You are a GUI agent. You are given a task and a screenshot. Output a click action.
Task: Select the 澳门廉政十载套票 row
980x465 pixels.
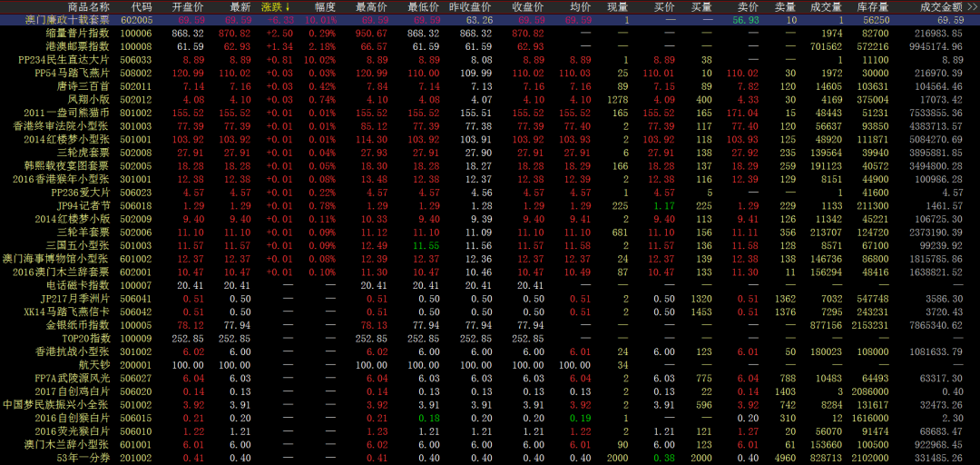(x=490, y=21)
